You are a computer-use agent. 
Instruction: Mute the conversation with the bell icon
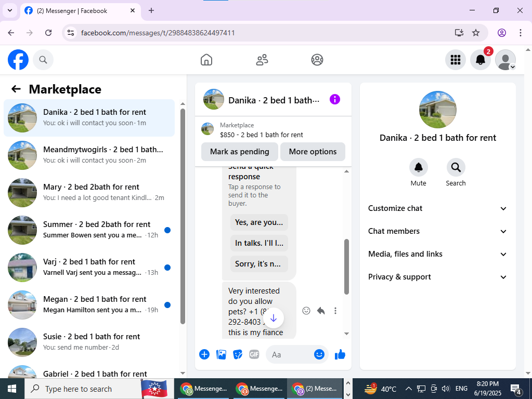coord(418,167)
